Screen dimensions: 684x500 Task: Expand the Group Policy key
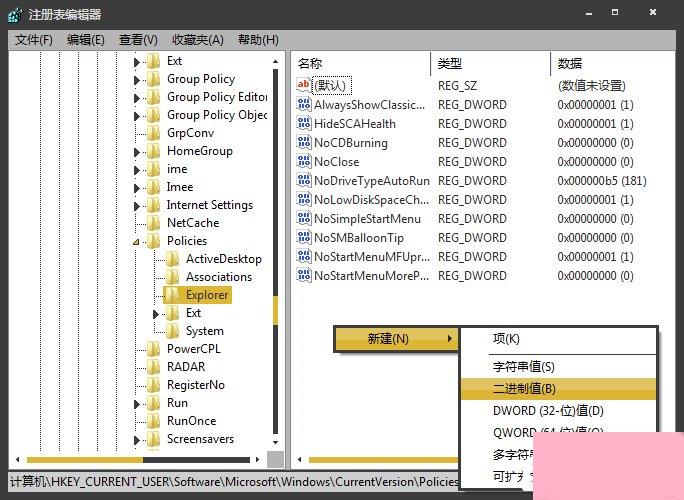[137, 80]
